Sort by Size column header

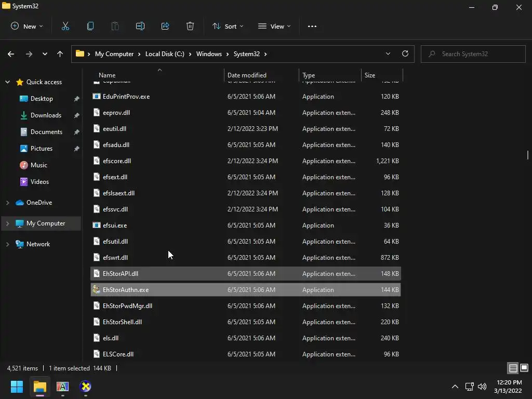382,75
